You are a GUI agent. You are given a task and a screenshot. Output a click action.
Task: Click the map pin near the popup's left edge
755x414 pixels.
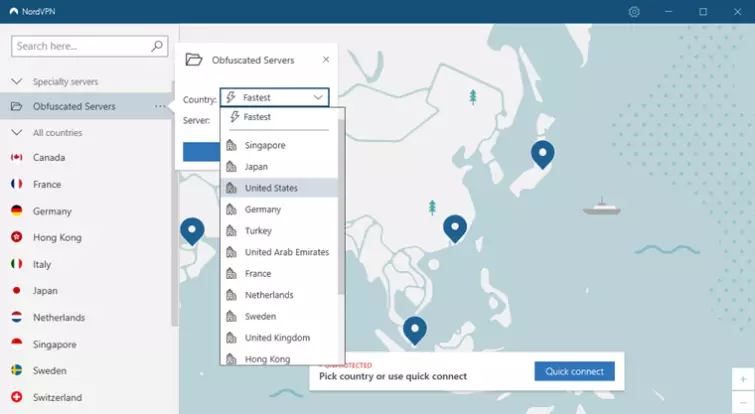pos(192,232)
